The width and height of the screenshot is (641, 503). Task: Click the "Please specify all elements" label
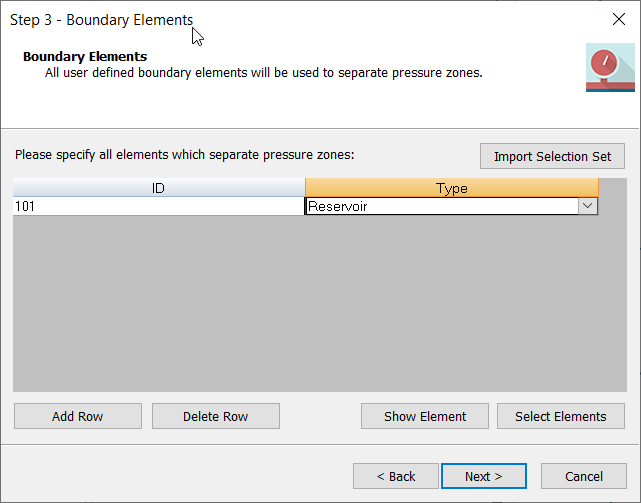[185, 155]
